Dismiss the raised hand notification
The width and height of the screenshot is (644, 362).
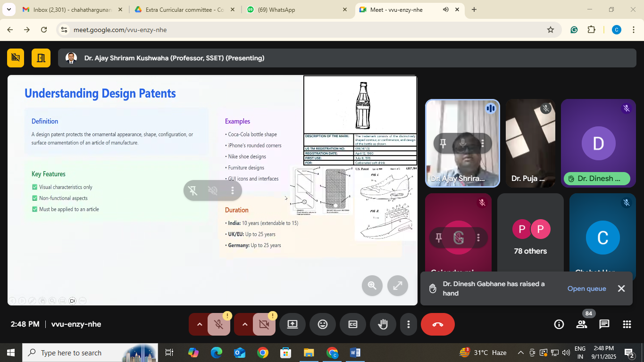coord(621,288)
